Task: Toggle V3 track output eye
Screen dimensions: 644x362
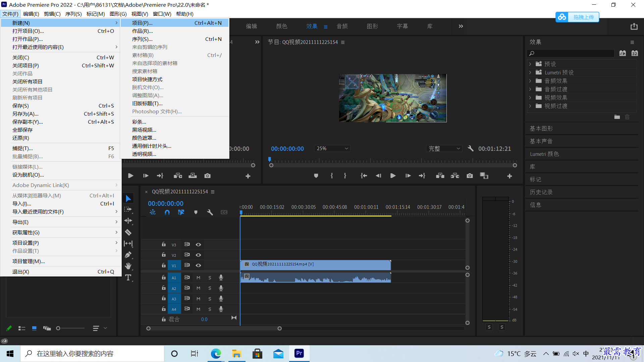Action: [x=198, y=244]
